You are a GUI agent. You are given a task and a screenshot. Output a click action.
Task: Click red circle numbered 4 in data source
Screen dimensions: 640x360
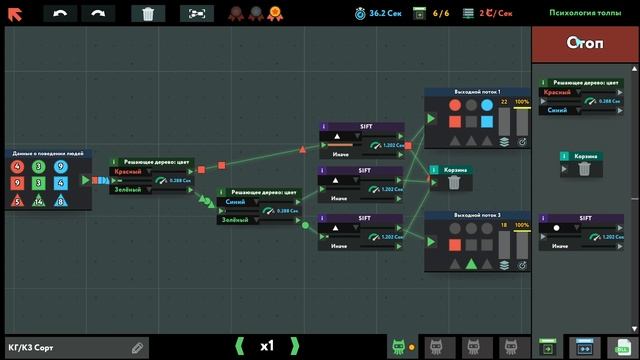click(17, 167)
